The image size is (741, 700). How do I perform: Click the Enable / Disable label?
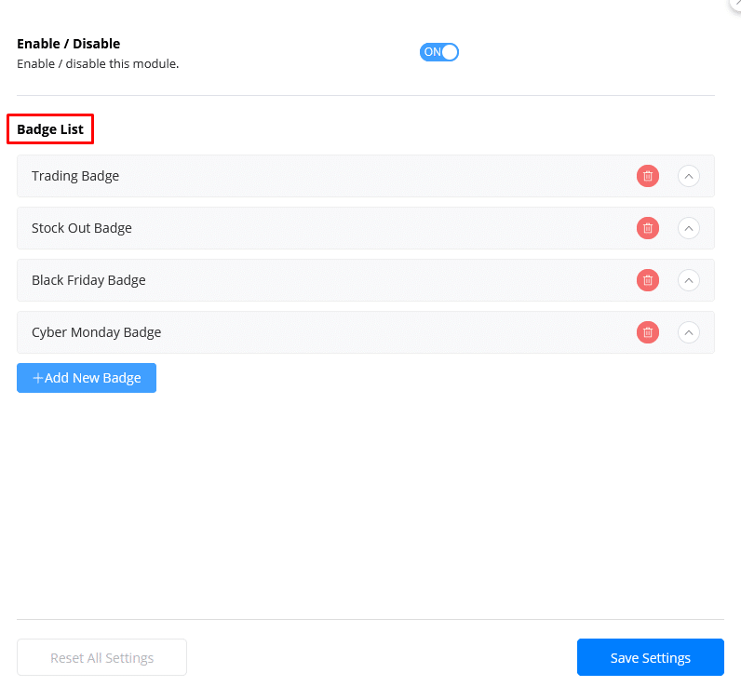pos(69,44)
